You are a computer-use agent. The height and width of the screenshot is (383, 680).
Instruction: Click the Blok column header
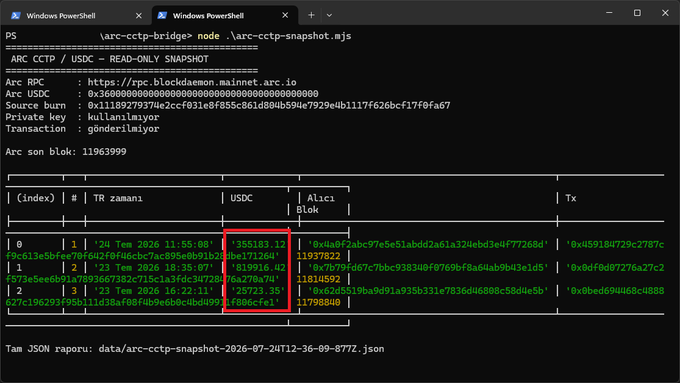(x=307, y=210)
